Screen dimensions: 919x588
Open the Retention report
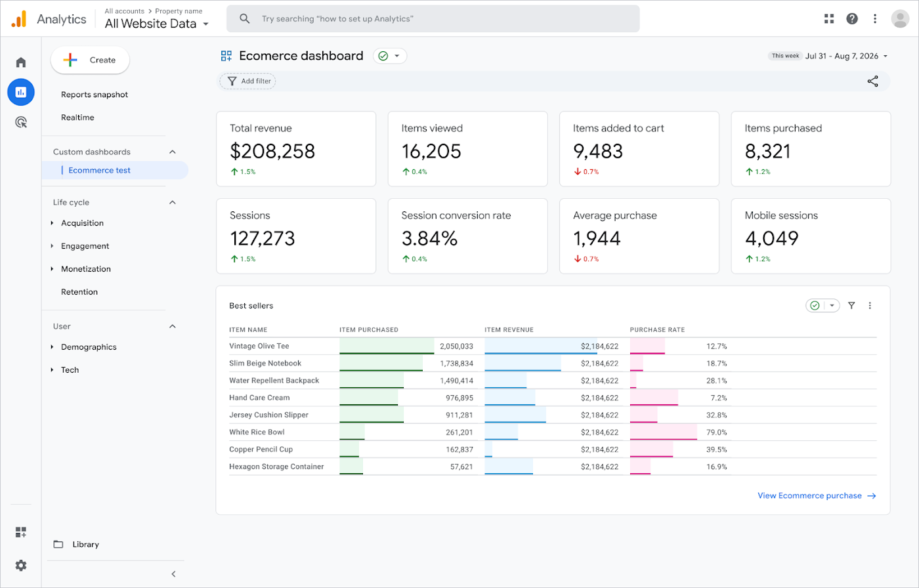79,292
